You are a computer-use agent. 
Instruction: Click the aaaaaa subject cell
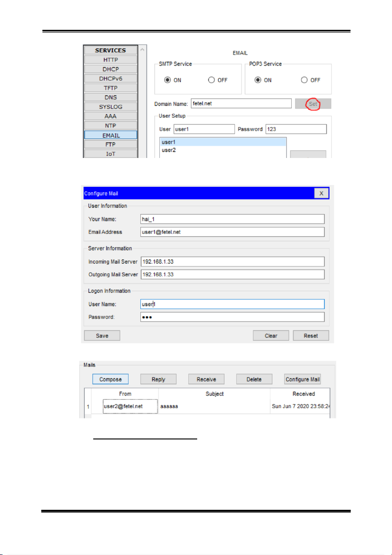coord(214,406)
